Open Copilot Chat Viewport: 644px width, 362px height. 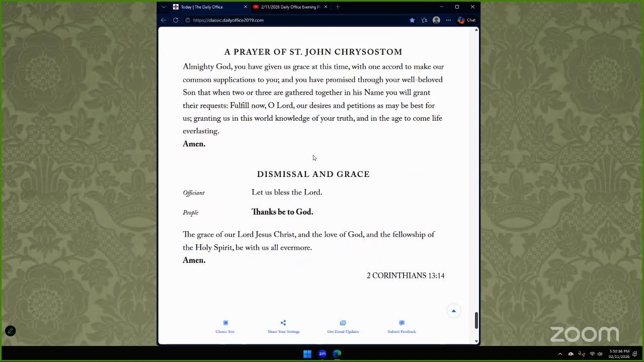466,20
